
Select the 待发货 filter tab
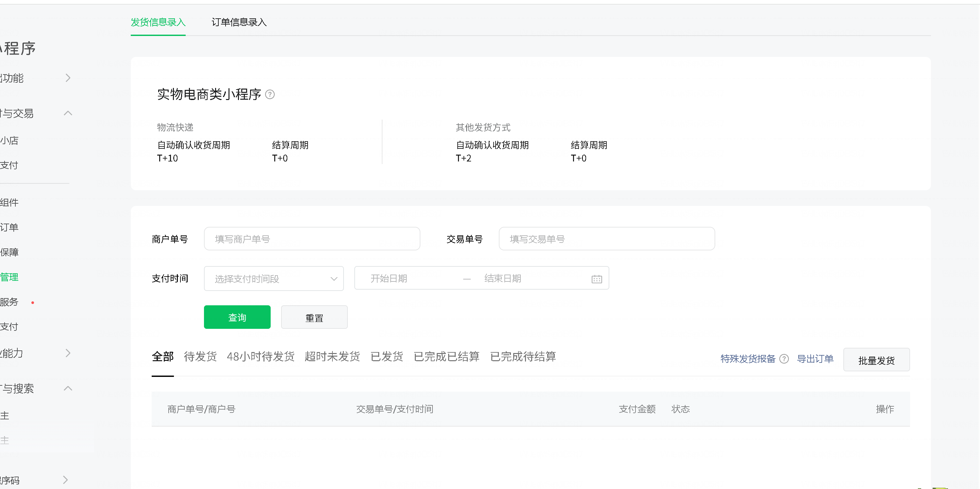pos(200,357)
